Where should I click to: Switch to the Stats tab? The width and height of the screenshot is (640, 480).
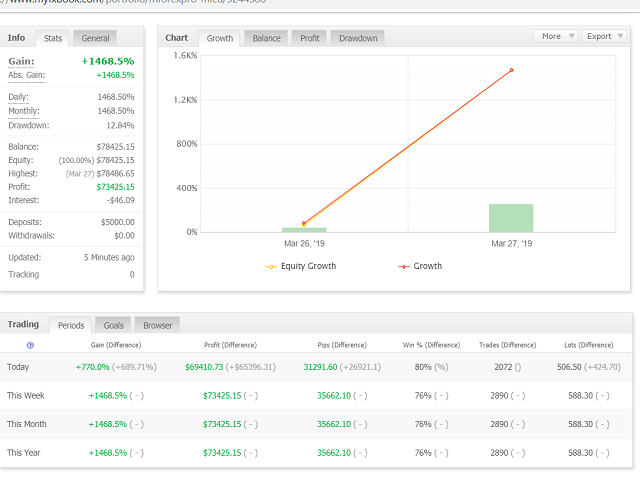(53, 38)
